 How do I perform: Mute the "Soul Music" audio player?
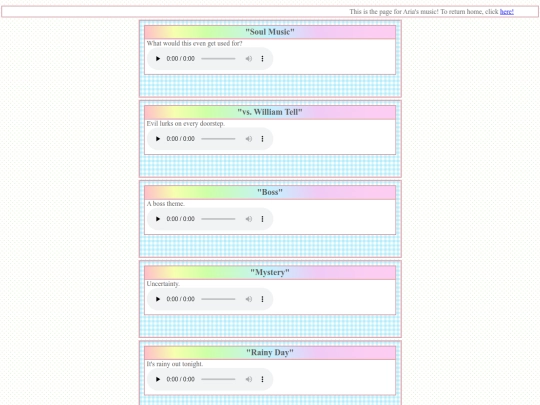point(249,59)
